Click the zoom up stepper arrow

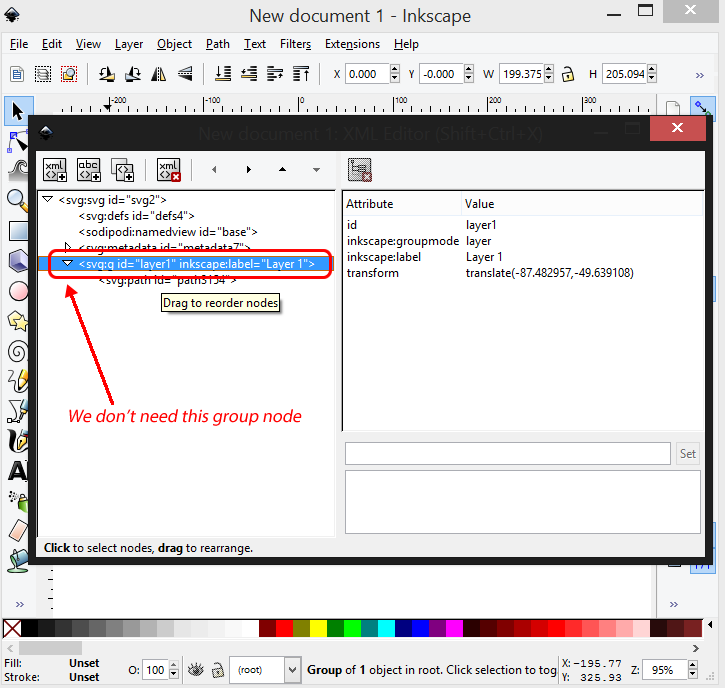[x=692, y=665]
